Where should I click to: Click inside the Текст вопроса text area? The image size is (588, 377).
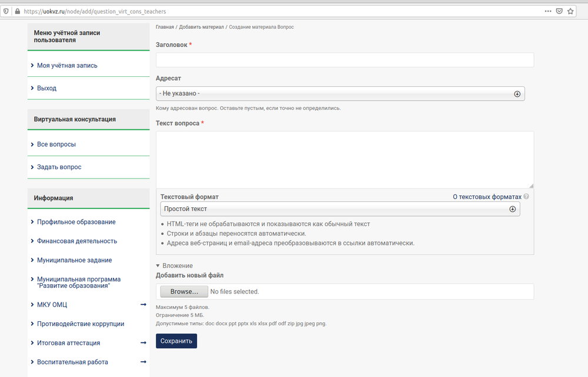pos(345,159)
